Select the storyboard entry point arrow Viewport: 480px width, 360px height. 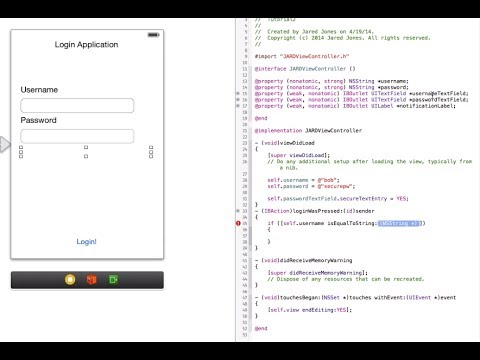[5, 144]
